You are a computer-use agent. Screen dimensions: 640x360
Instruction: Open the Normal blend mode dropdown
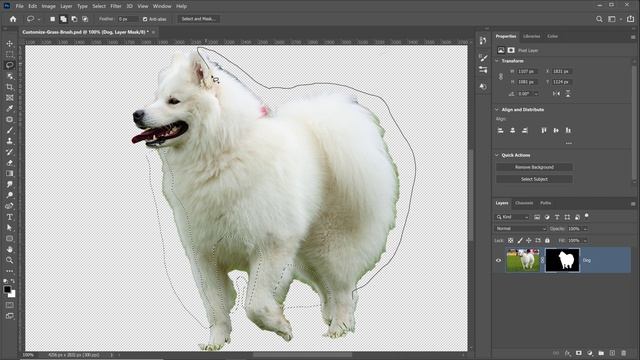coord(520,229)
